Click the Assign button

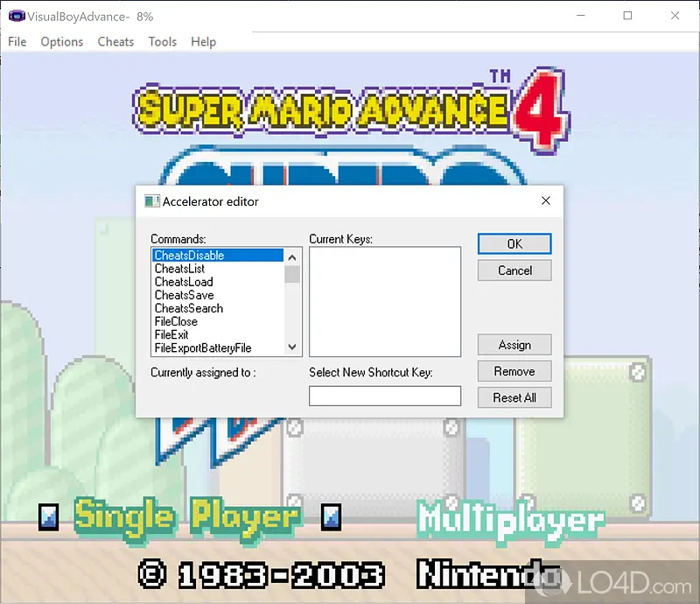pyautogui.click(x=514, y=345)
